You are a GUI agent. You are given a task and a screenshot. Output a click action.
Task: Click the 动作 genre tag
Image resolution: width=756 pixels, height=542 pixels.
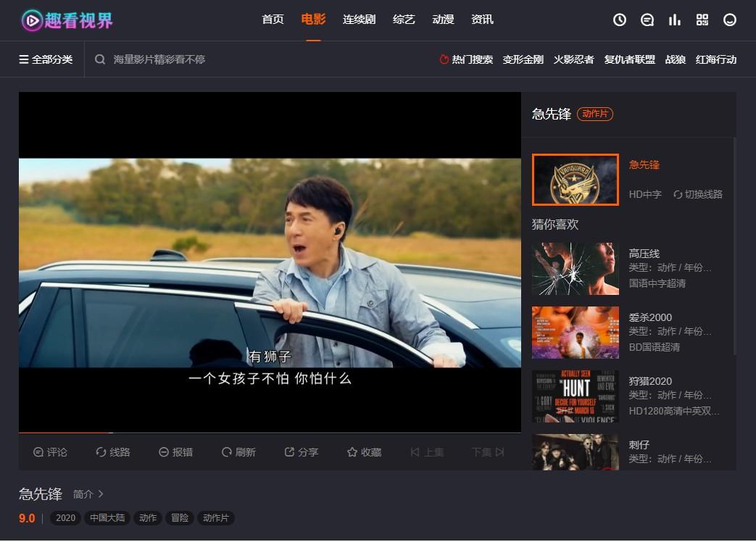pos(148,518)
